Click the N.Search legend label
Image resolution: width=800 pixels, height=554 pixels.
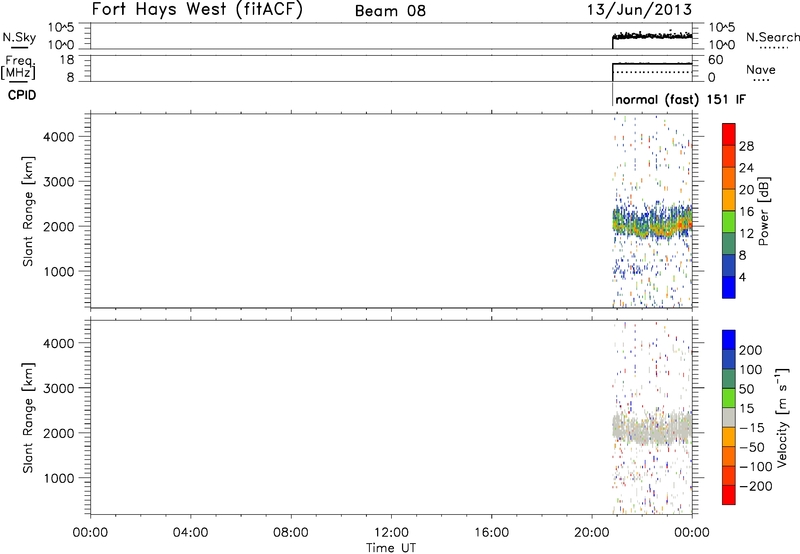click(772, 37)
